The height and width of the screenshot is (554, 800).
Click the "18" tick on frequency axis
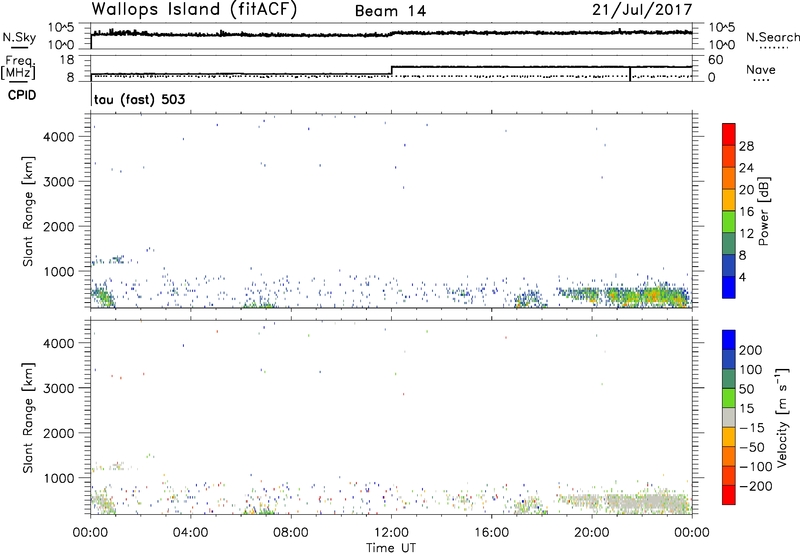pos(67,60)
